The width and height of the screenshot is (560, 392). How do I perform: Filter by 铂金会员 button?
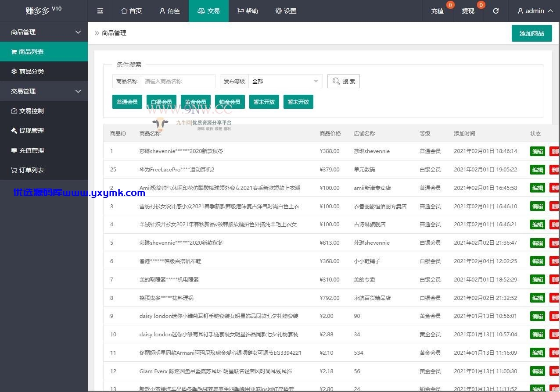(x=230, y=102)
